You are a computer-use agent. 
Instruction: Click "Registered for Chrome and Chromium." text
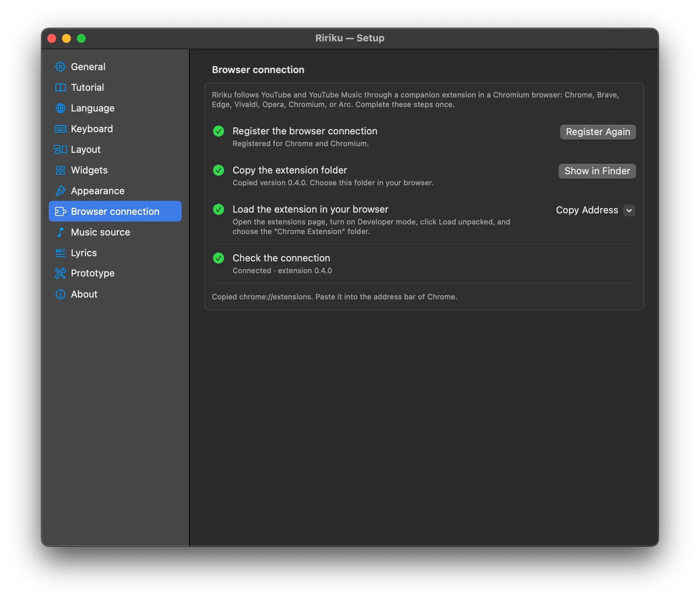click(x=301, y=144)
